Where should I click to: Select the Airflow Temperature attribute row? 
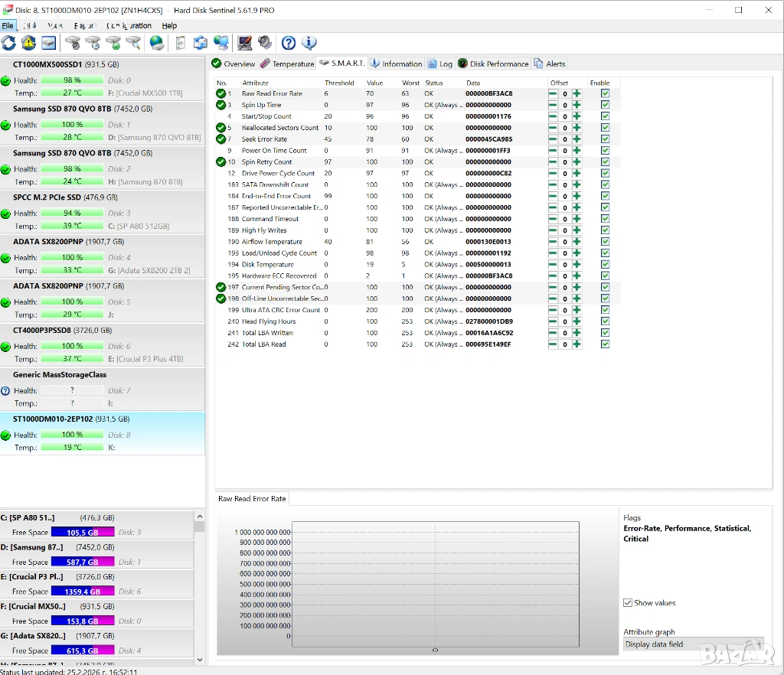(x=272, y=242)
